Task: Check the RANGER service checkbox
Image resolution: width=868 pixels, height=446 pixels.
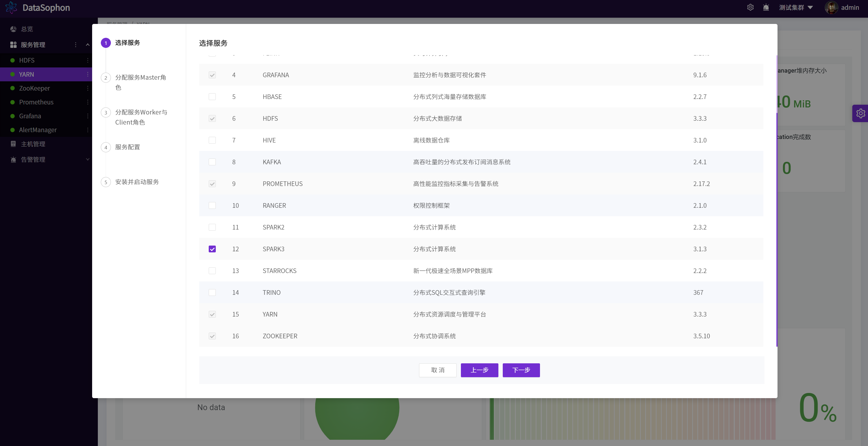Action: tap(212, 205)
